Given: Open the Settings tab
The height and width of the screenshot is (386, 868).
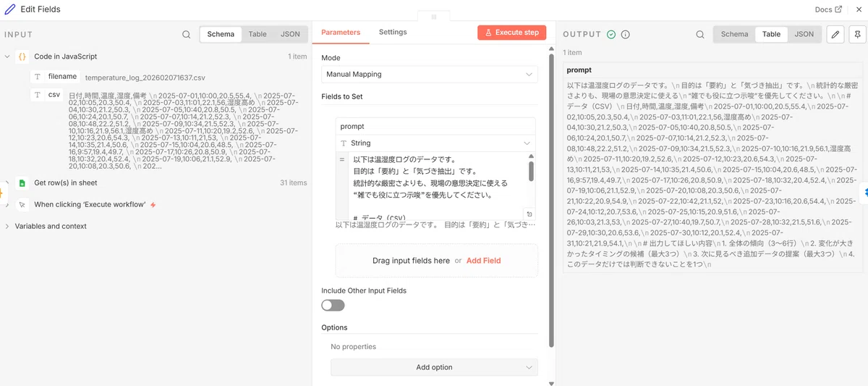Looking at the screenshot, I should pos(393,33).
